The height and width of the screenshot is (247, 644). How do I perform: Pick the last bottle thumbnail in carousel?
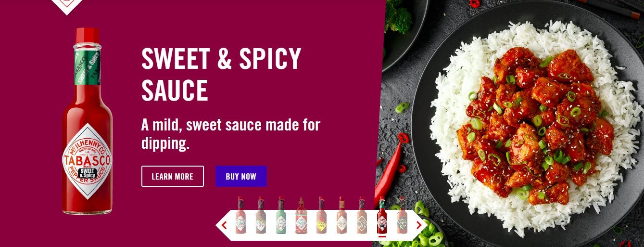tap(402, 215)
